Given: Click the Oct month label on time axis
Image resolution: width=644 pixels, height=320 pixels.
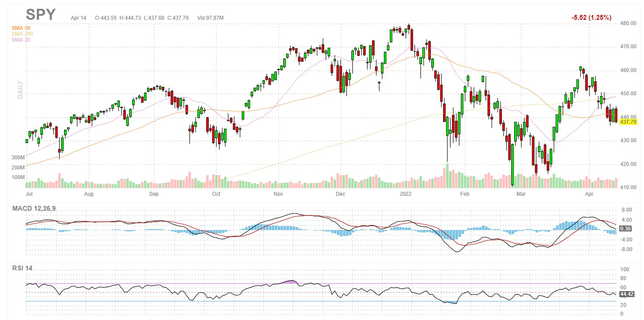Looking at the screenshot, I should pyautogui.click(x=216, y=194).
